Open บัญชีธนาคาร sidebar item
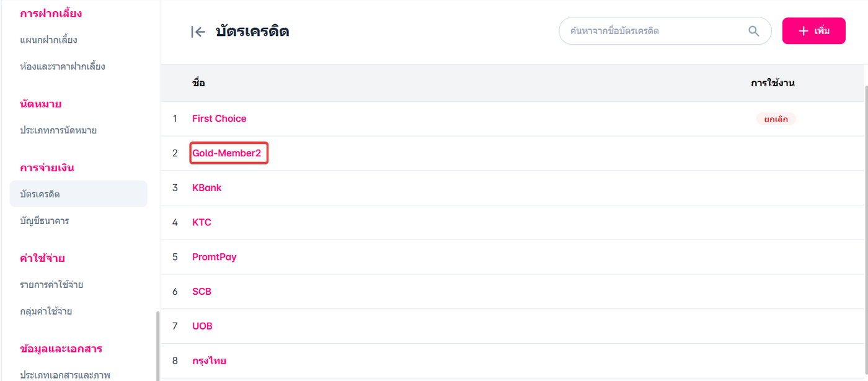The height and width of the screenshot is (381, 868). pos(44,221)
